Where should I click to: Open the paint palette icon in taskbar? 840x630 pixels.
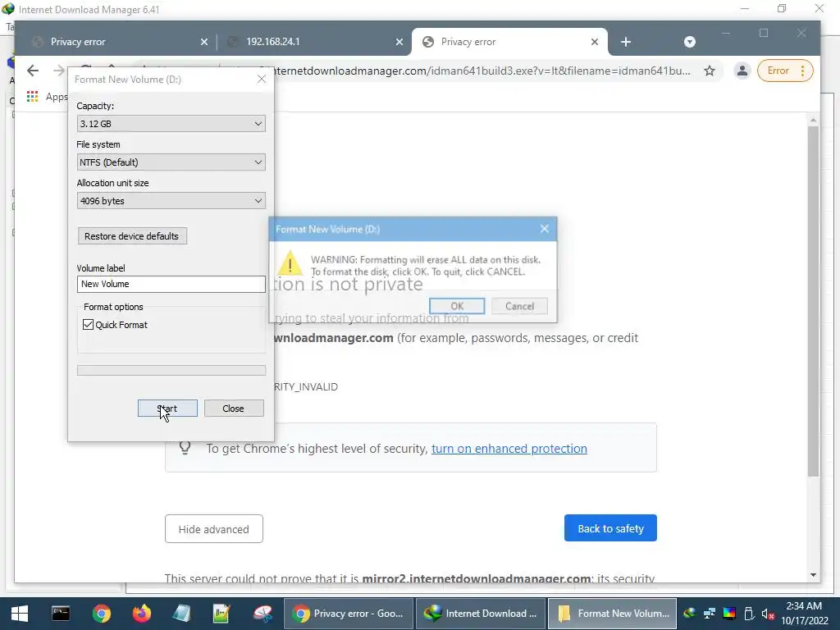[262, 614]
